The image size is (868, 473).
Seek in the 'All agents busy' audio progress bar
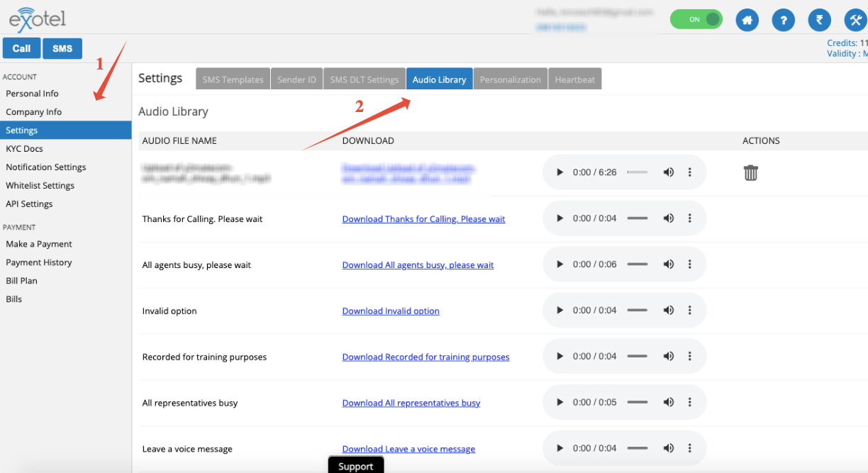coord(638,265)
